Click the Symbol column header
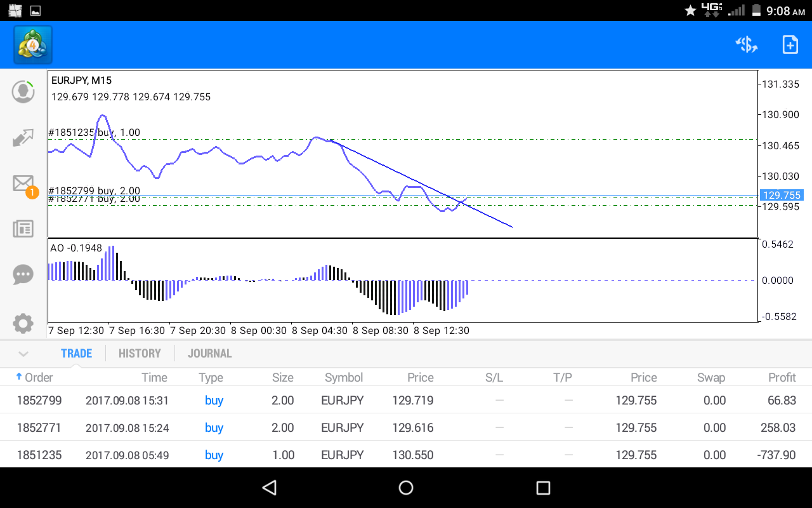This screenshot has width=812, height=508. pos(344,377)
